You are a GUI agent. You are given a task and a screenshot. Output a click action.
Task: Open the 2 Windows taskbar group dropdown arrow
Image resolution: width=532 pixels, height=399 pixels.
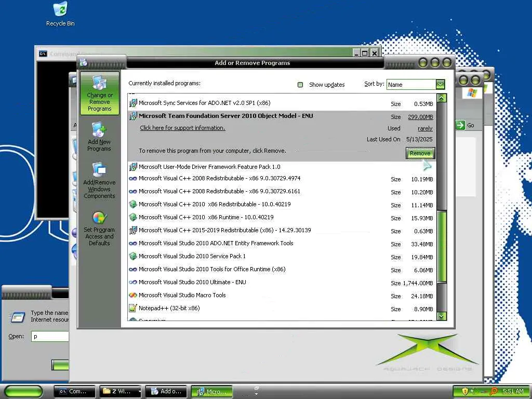[x=139, y=392]
